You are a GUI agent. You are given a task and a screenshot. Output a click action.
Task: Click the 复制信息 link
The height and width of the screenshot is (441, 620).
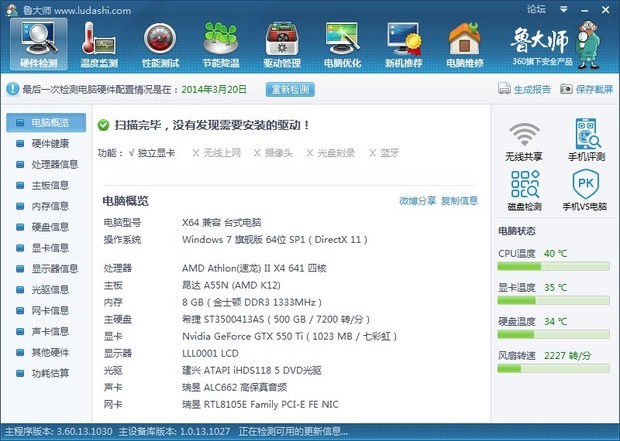459,201
